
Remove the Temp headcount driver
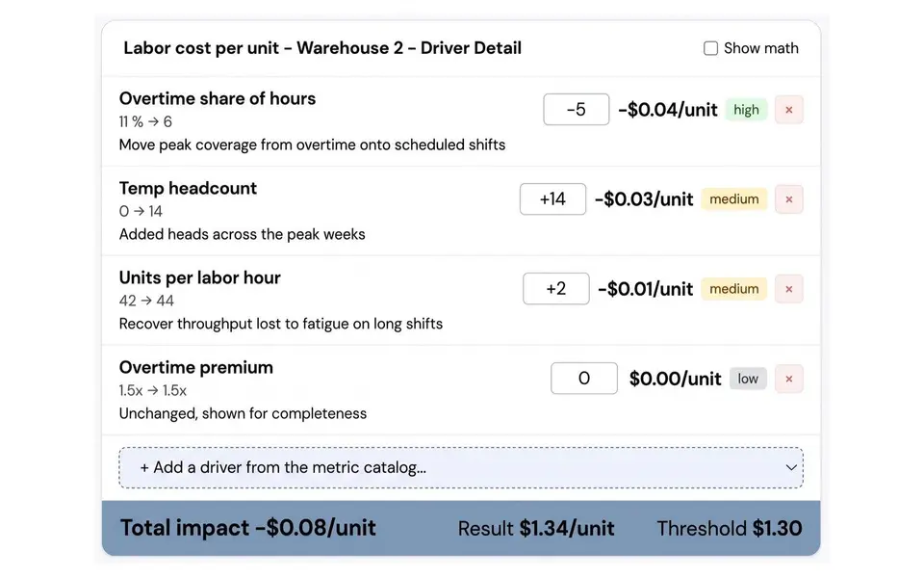coord(789,199)
